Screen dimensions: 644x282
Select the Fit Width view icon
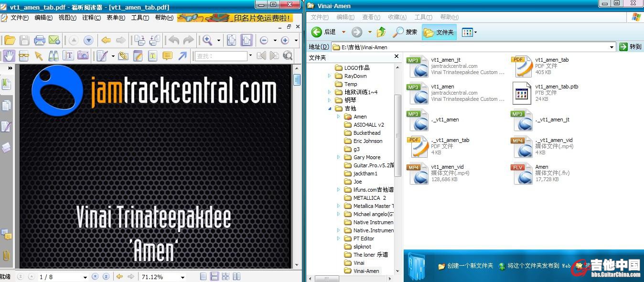tap(247, 40)
